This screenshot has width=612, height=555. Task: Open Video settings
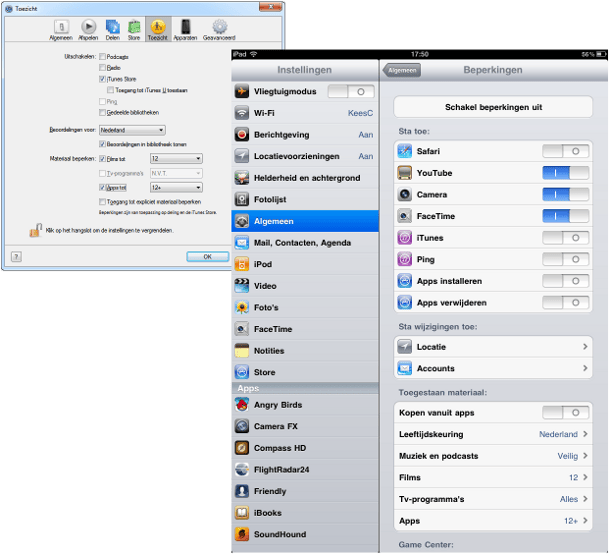tap(305, 286)
